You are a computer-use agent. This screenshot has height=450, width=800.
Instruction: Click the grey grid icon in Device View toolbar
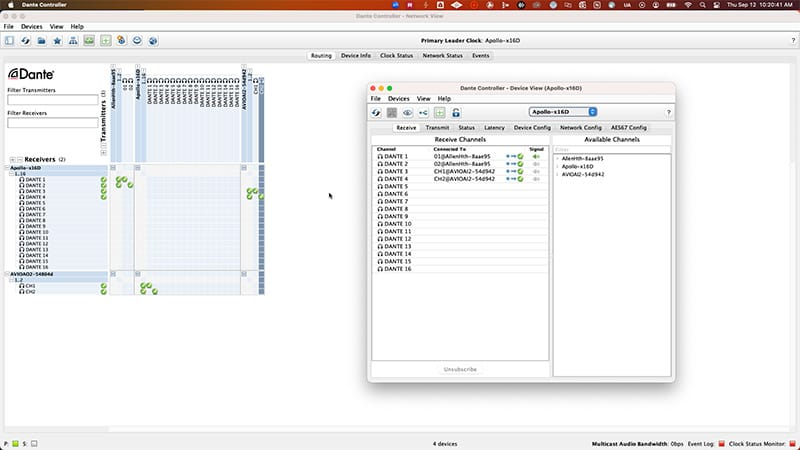392,112
